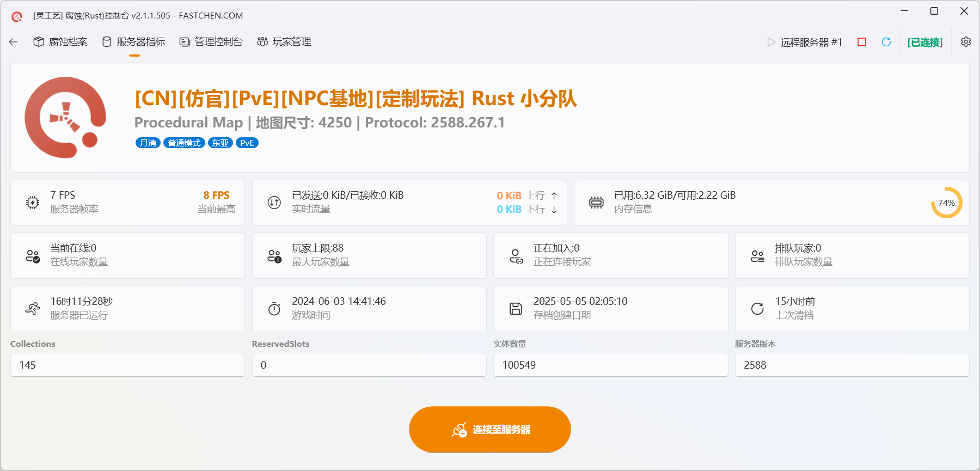Click the server uptime running-man icon

pos(33,309)
